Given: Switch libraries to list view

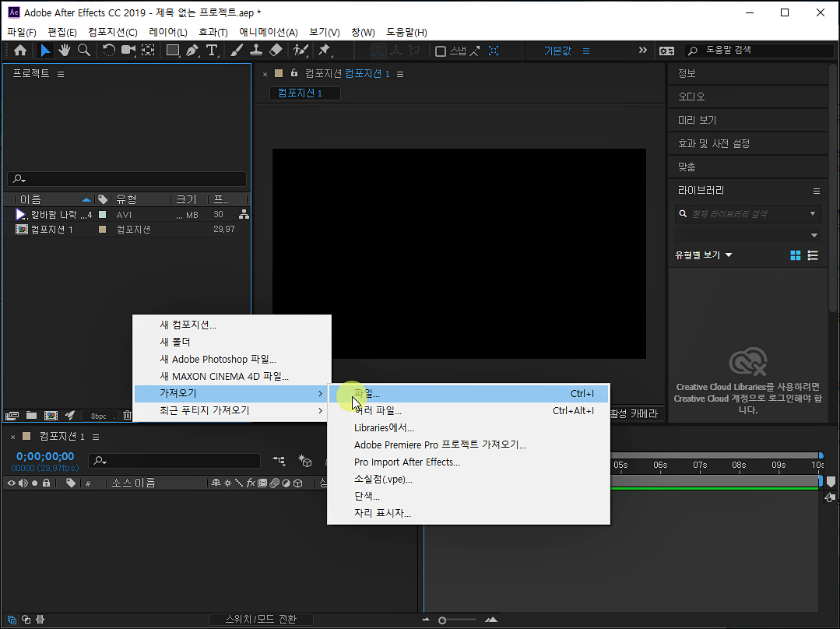Looking at the screenshot, I should point(813,255).
